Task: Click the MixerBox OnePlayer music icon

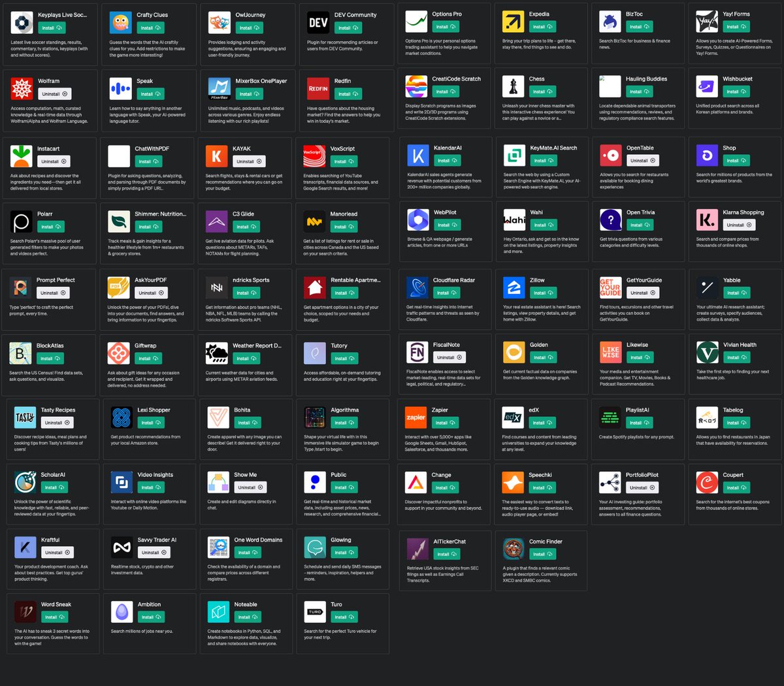Action: 219,88
